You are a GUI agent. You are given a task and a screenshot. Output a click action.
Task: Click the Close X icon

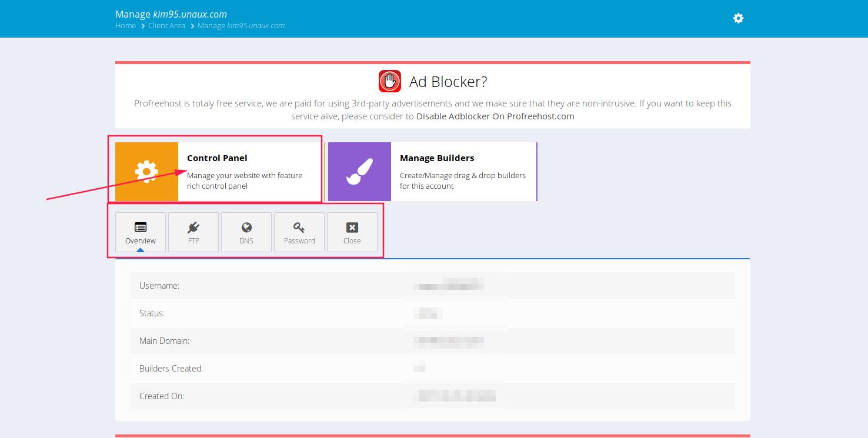point(352,228)
